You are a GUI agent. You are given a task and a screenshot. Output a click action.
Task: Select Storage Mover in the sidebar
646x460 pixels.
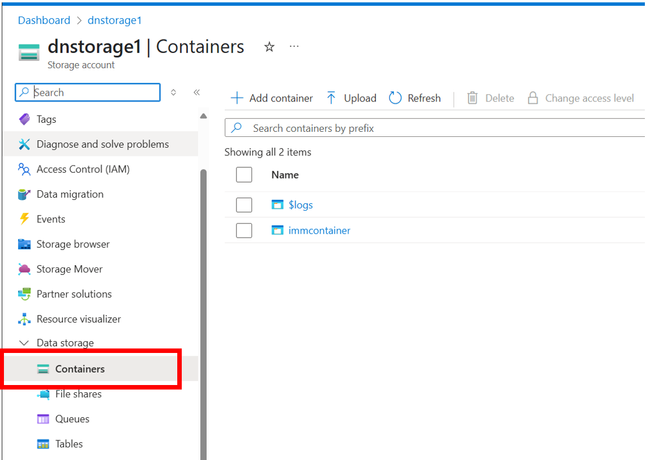click(101, 269)
